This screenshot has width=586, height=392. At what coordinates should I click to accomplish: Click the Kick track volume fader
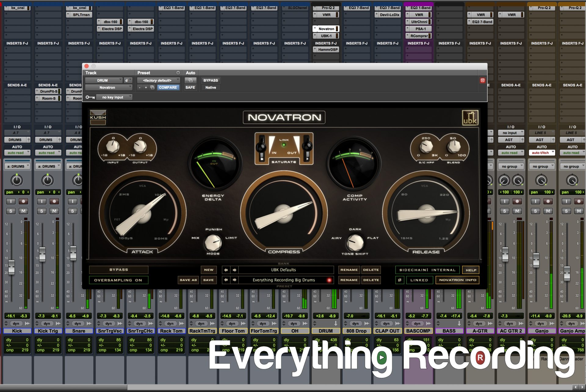coord(12,267)
